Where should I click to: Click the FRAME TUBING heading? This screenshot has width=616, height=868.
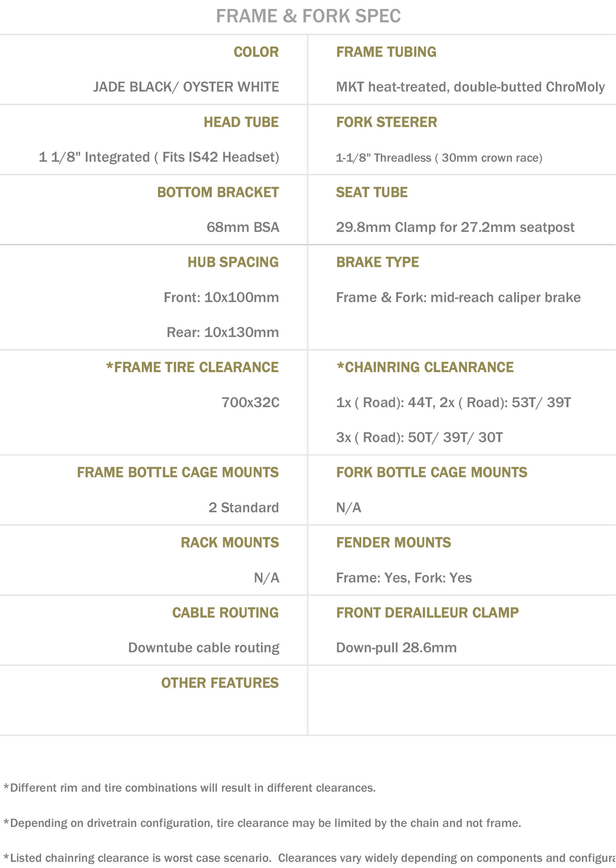[x=386, y=52]
